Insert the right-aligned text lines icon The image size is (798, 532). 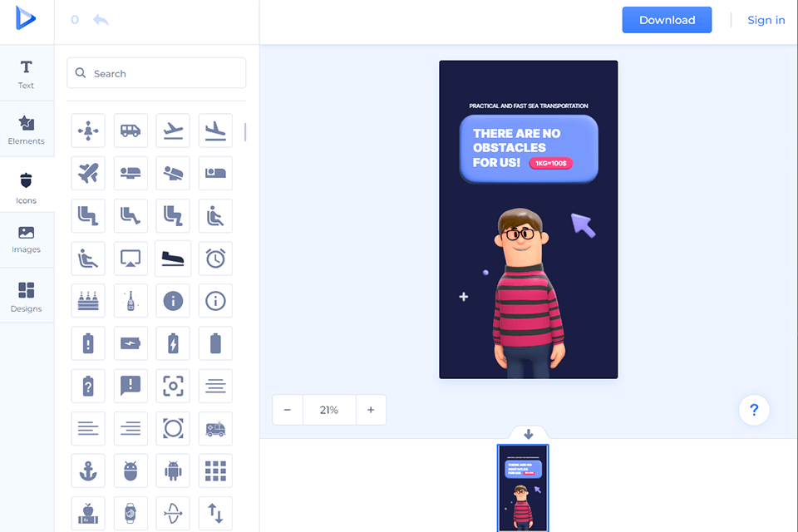click(131, 428)
